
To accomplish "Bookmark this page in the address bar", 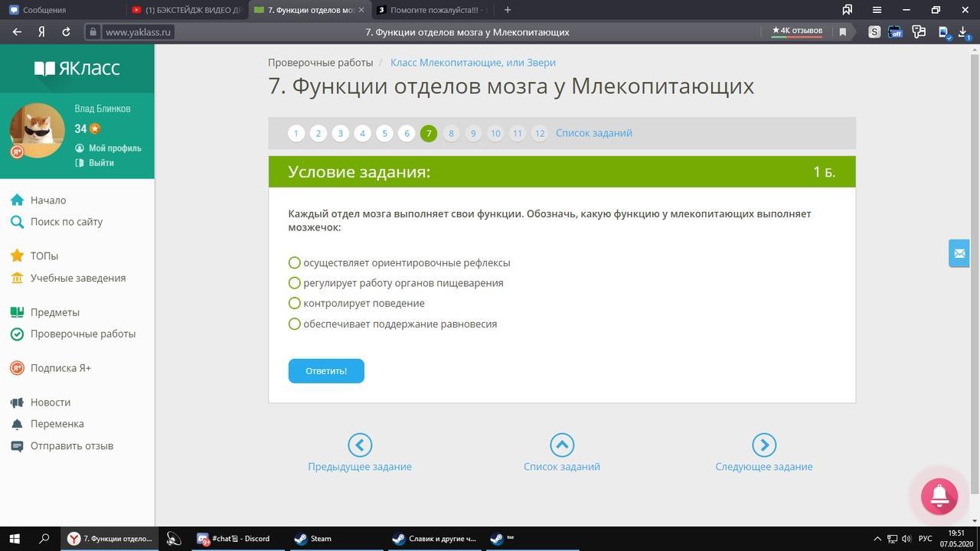I will click(x=843, y=32).
